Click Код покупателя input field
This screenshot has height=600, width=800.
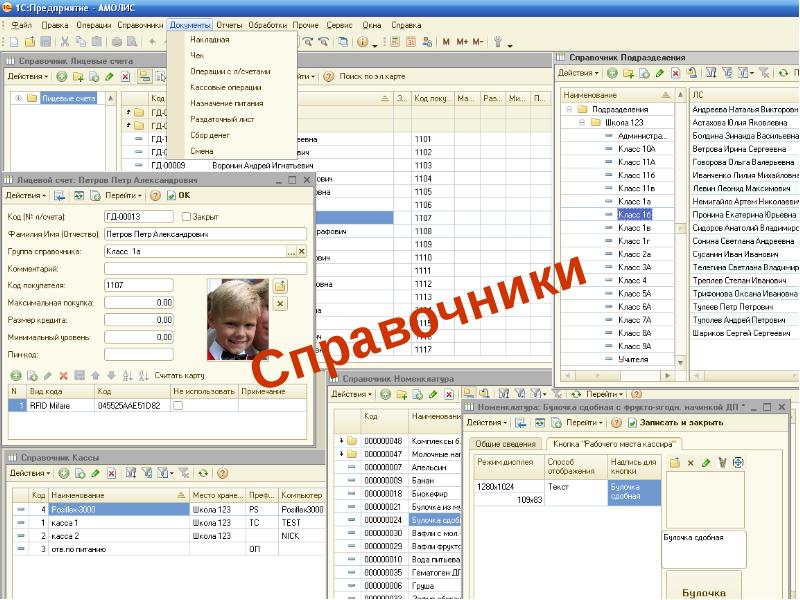(x=138, y=285)
